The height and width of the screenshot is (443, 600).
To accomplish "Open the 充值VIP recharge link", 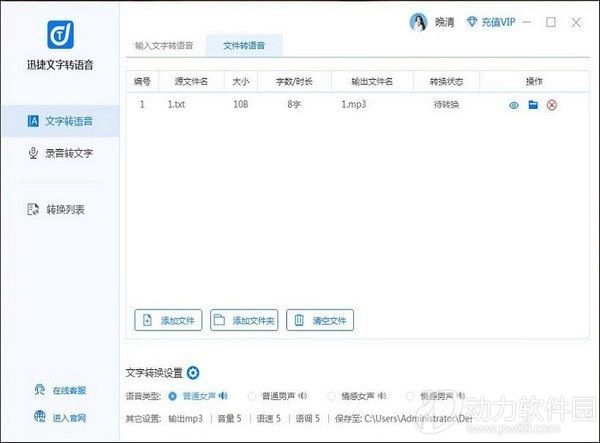I will [482, 23].
